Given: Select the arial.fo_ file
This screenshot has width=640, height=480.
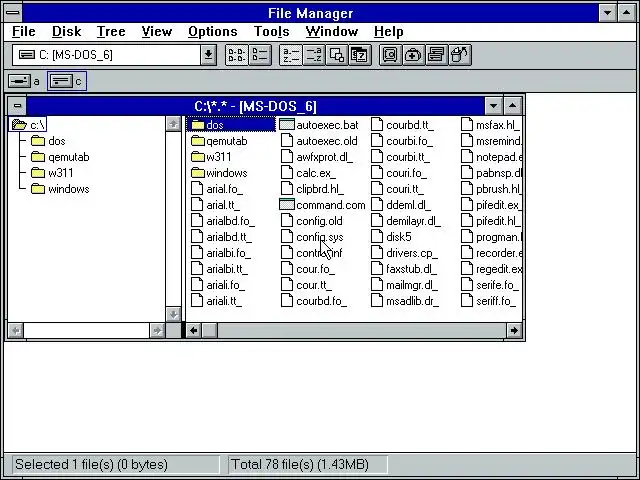Looking at the screenshot, I should tap(217, 189).
